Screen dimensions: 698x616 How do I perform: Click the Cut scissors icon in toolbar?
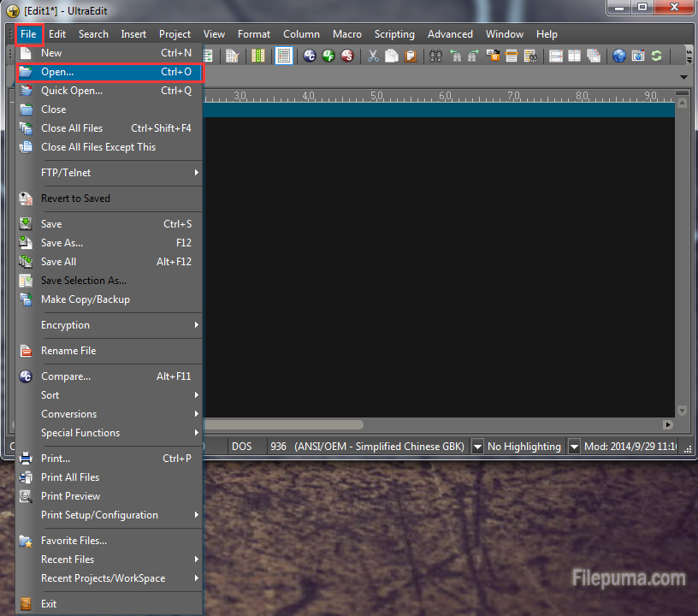(373, 56)
